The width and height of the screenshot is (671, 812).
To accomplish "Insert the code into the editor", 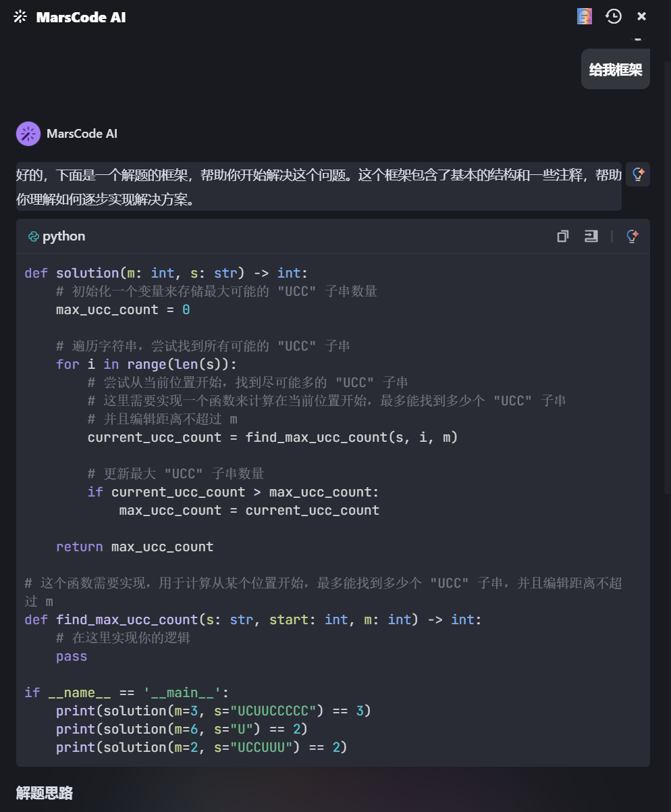I will coord(591,236).
